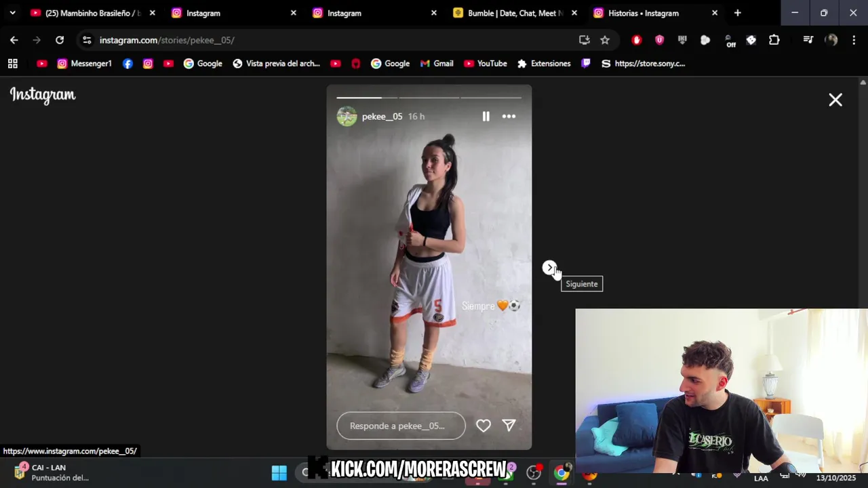
Task: Jump to the third story progress segment
Action: [491, 98]
